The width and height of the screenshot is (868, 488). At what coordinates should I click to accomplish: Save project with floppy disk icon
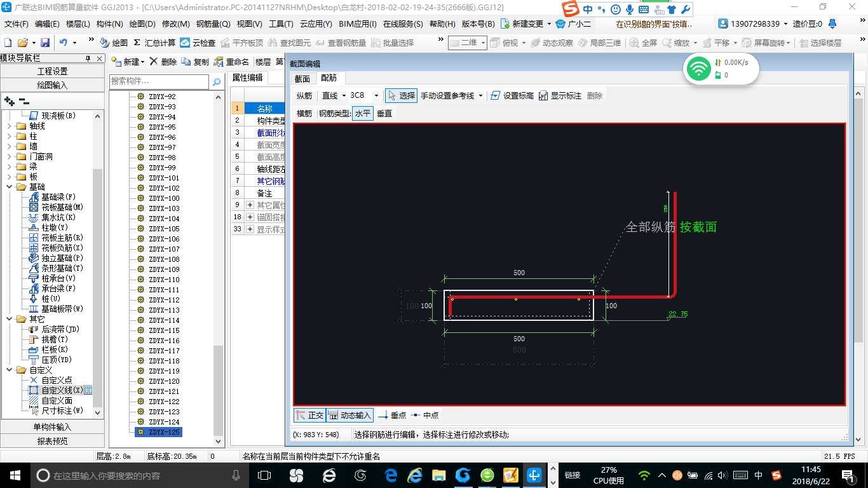pyautogui.click(x=45, y=43)
